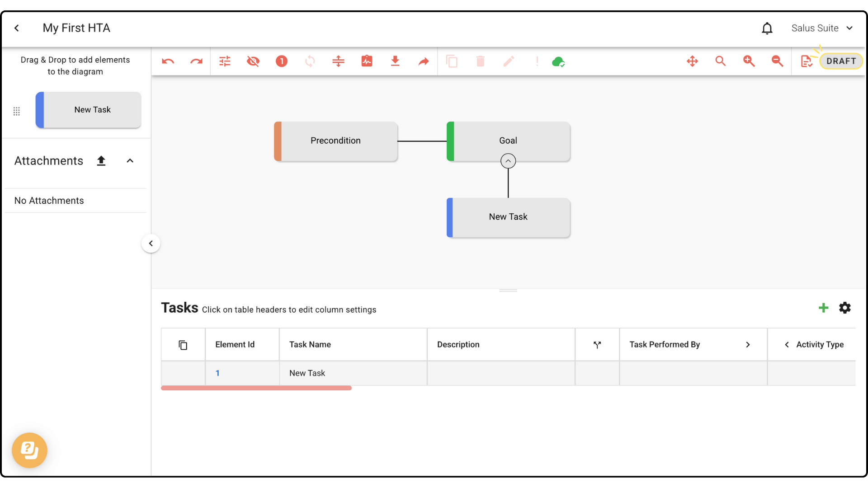The width and height of the screenshot is (868, 488).
Task: Click the redo arrow icon
Action: pyautogui.click(x=196, y=61)
